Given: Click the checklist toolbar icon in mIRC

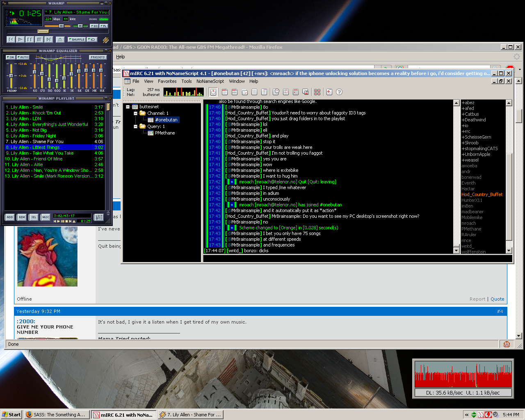Looking at the screenshot, I should (286, 92).
